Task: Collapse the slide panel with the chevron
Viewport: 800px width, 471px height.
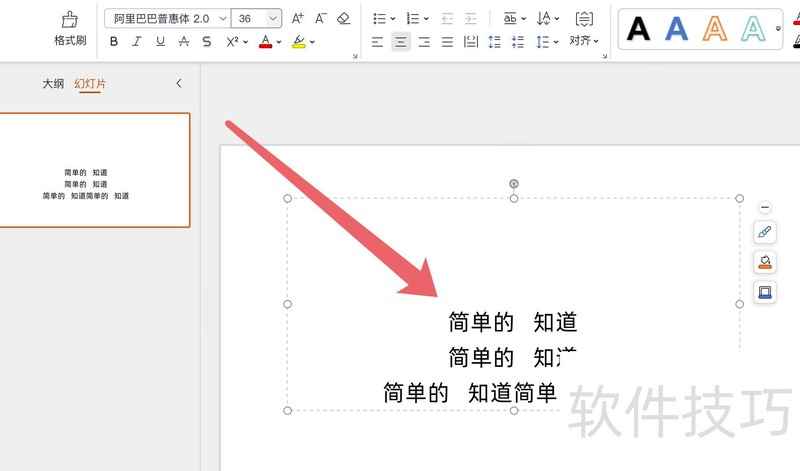Action: coord(179,84)
